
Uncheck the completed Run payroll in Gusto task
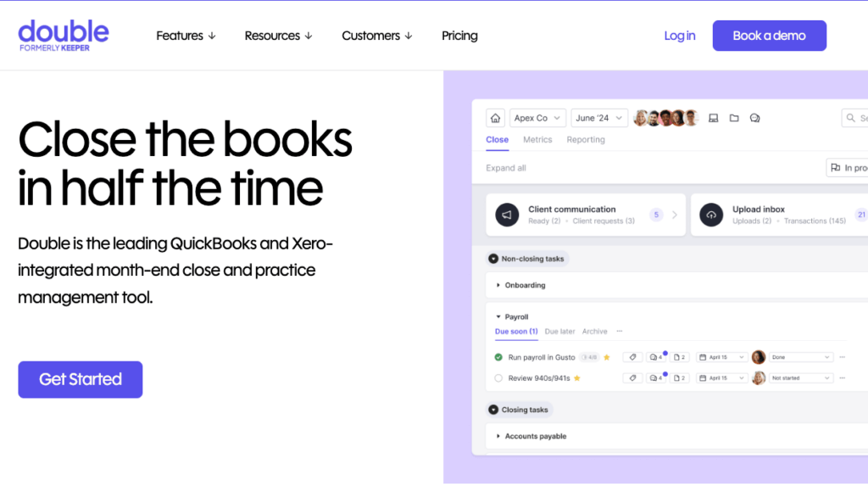click(x=498, y=357)
